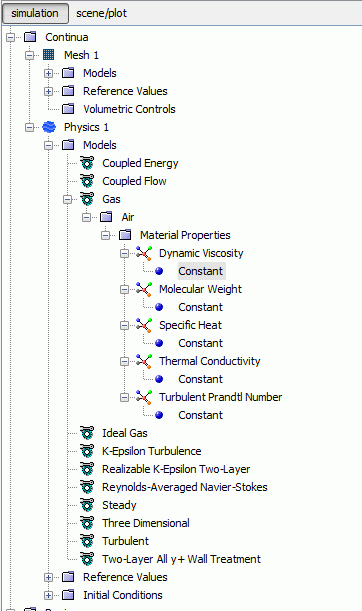The width and height of the screenshot is (362, 611).
Task: Expand Models folder under Mesh 1
Action: 48,73
